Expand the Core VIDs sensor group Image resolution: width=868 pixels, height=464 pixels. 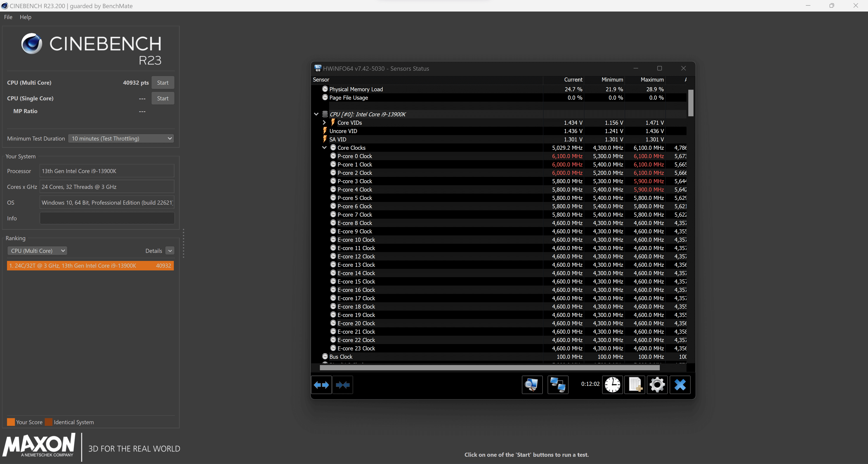coord(324,123)
